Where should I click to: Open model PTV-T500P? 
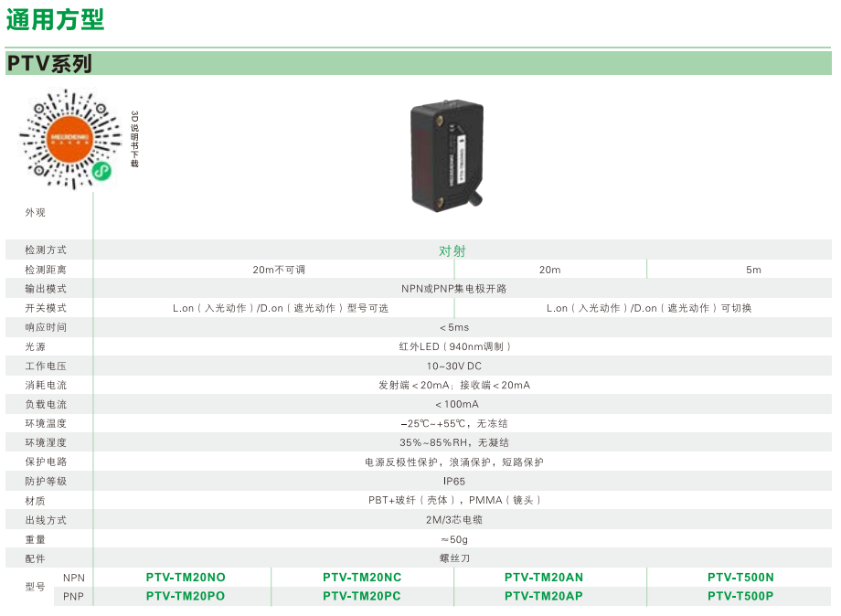coord(740,596)
